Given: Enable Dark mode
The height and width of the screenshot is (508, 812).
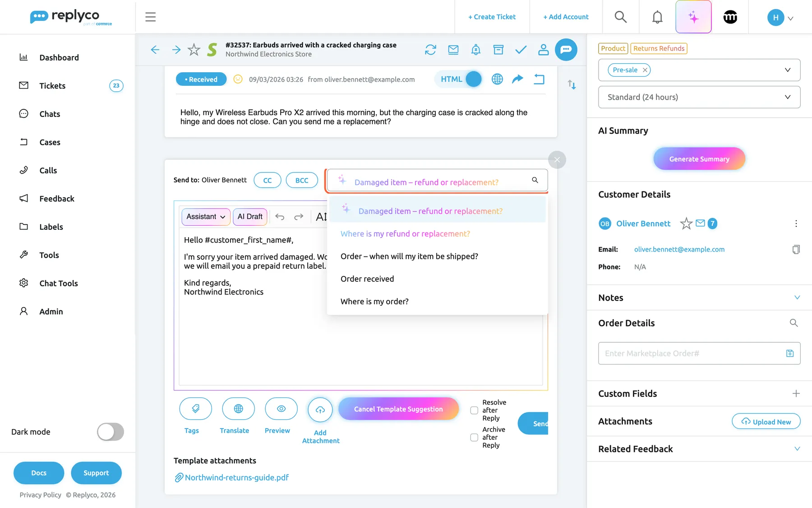Looking at the screenshot, I should [x=111, y=432].
